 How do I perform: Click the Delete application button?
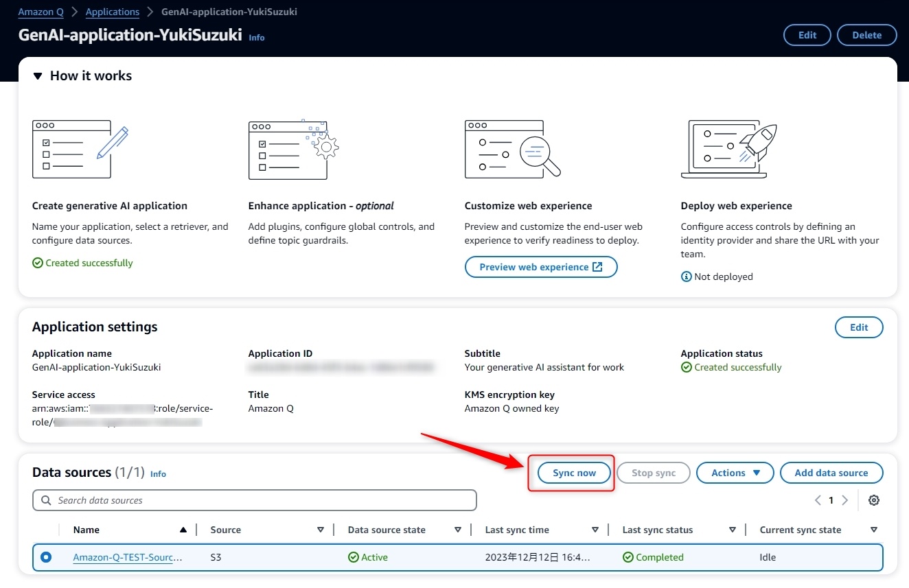(867, 35)
